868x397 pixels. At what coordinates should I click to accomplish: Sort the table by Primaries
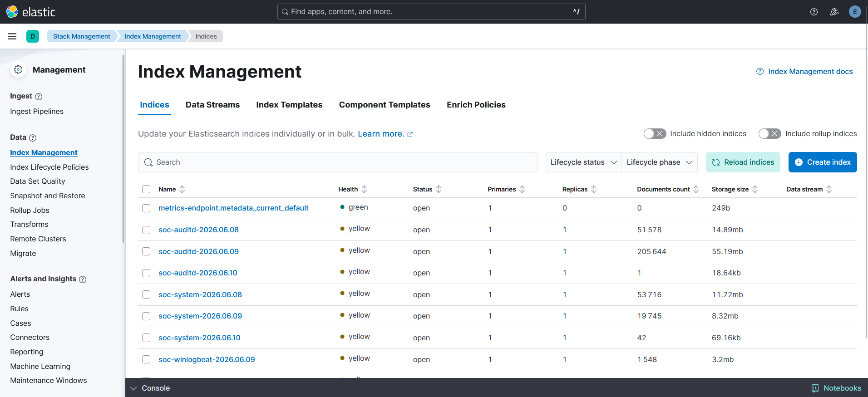(x=506, y=189)
